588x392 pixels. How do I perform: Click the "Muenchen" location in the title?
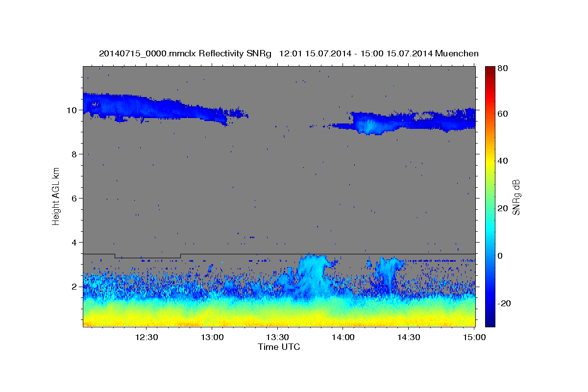tap(457, 53)
